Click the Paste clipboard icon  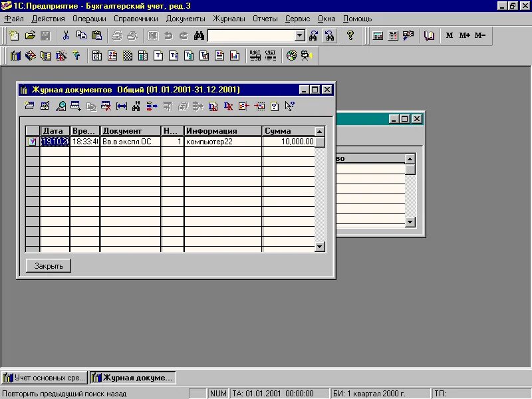tap(96, 36)
